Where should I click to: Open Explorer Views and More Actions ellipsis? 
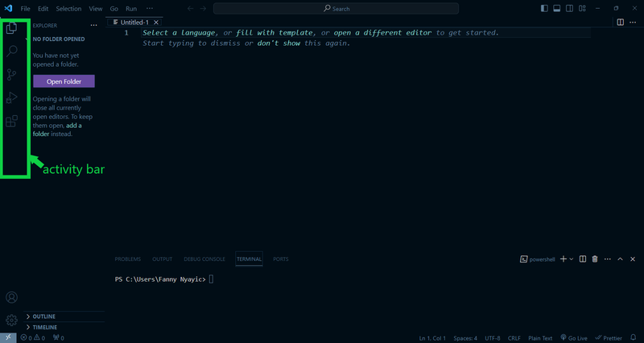[x=94, y=26]
